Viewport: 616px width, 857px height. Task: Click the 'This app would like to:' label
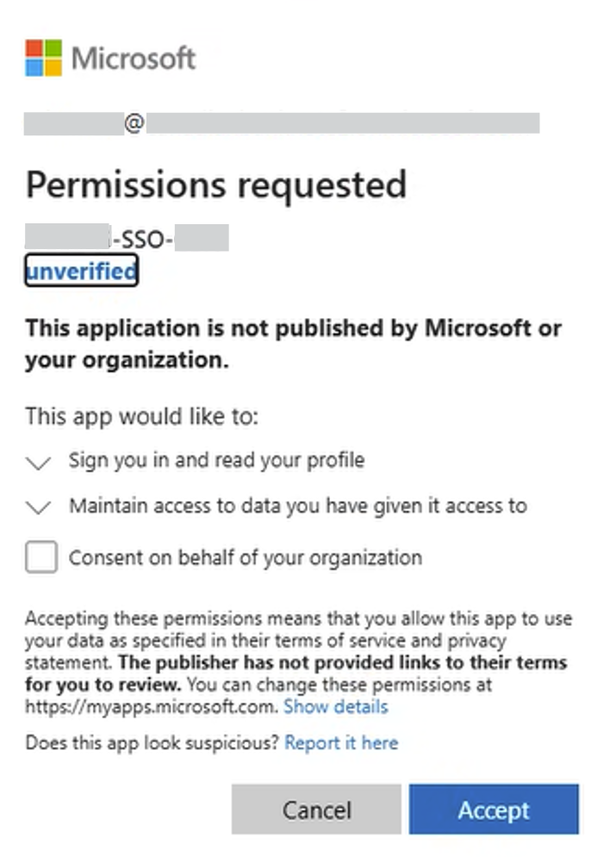click(142, 416)
